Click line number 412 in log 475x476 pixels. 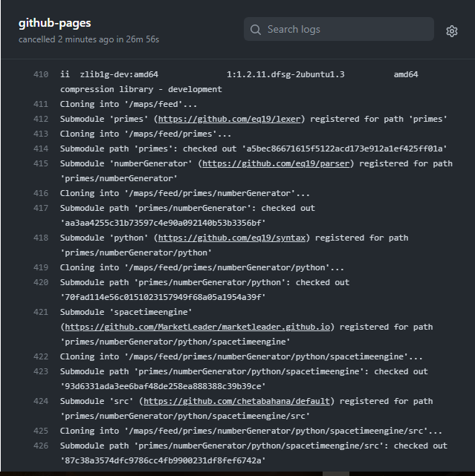(41, 119)
